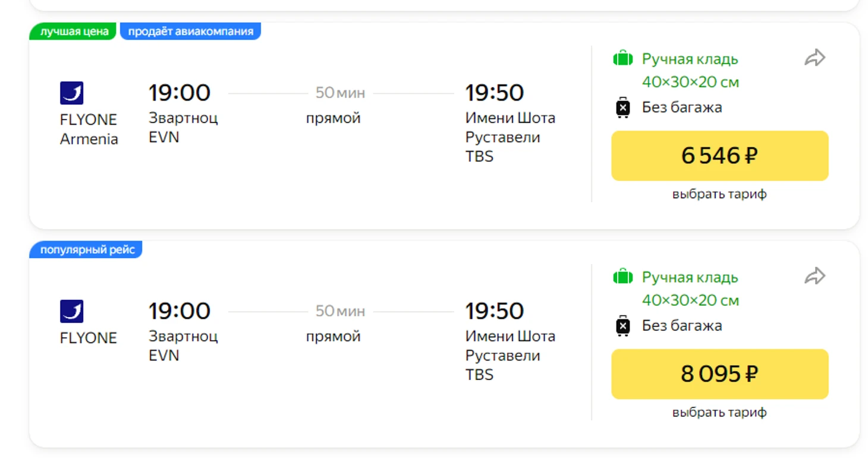Click the 19:00 Звартноц departure in first card
Viewport: 868px width, 458px height.
[x=183, y=114]
